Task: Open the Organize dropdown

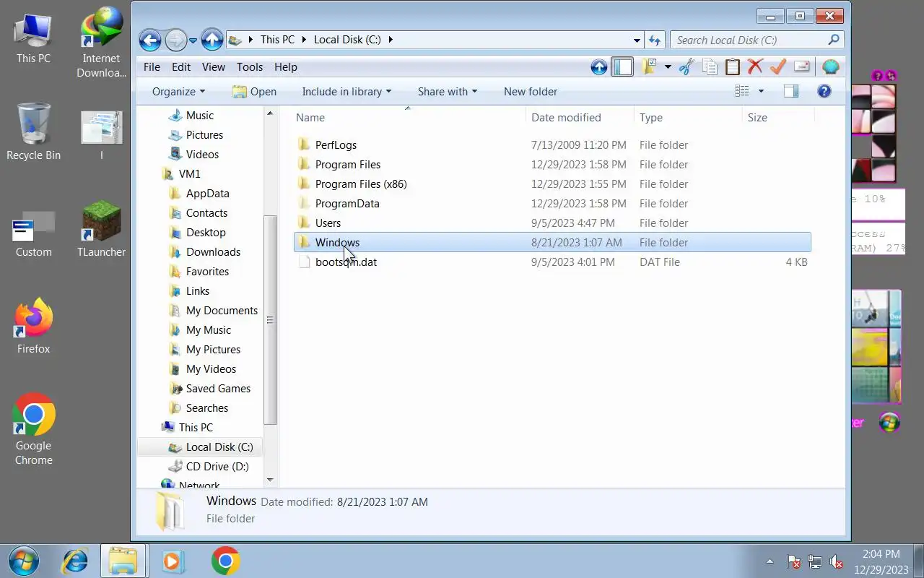Action: click(178, 92)
